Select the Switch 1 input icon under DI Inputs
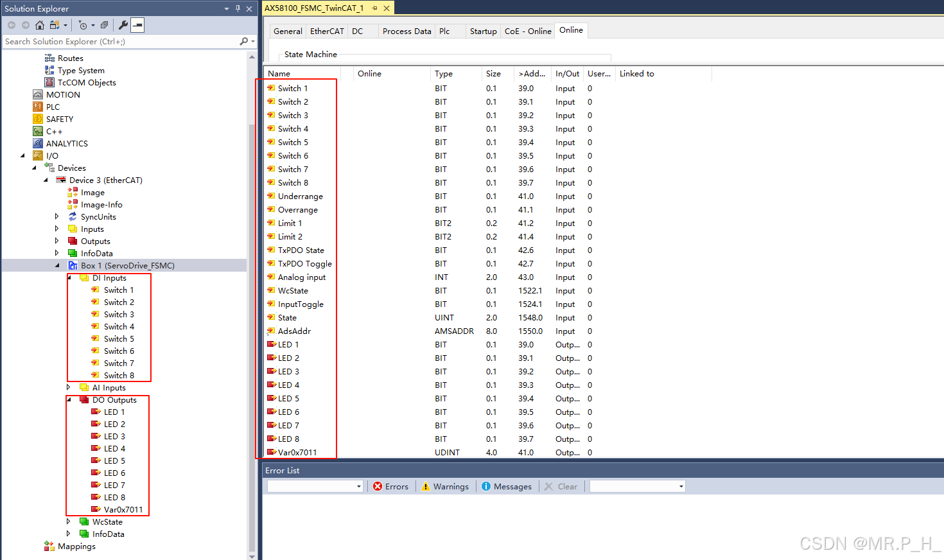The image size is (944, 560). [x=94, y=290]
